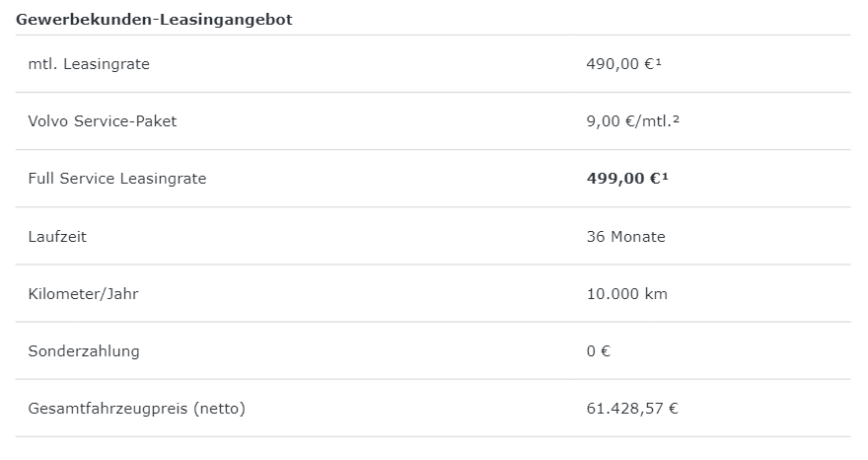Click the Kilometer/Jahr table row
The image size is (868, 460).
(x=433, y=294)
